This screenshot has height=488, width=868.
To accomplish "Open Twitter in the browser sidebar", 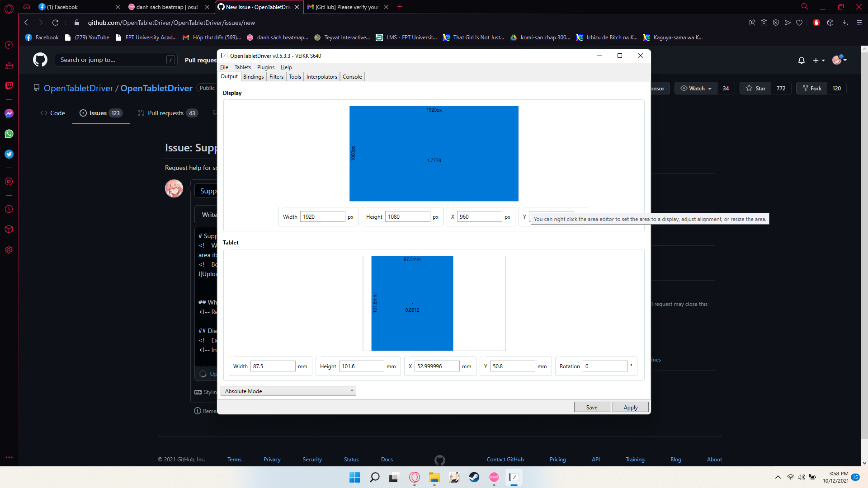I will 9,154.
